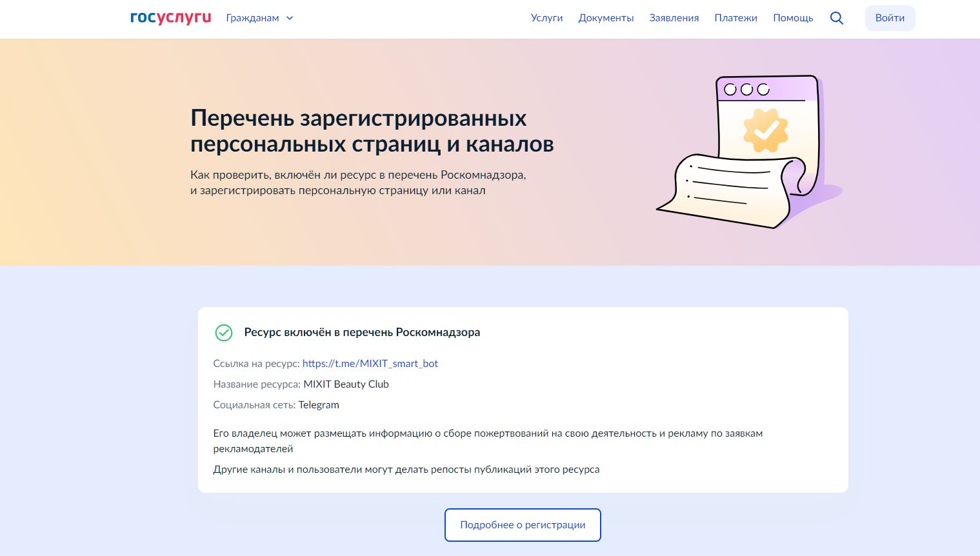Collapse the Гражданам selector arrow
This screenshot has width=980, height=556.
tap(288, 19)
